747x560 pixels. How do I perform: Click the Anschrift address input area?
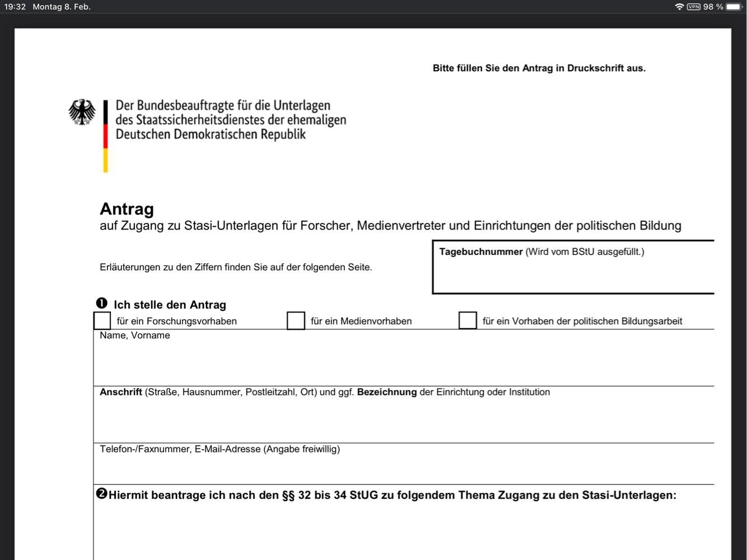[404, 415]
